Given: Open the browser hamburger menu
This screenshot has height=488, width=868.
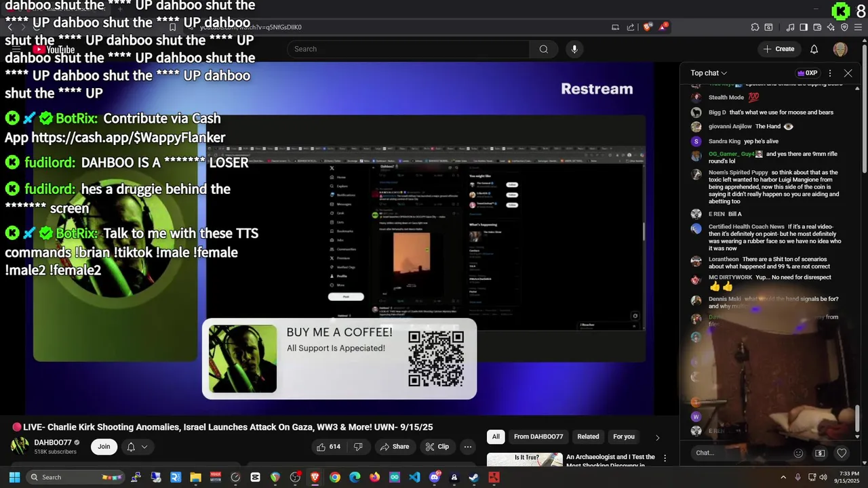Looking at the screenshot, I should click(858, 27).
